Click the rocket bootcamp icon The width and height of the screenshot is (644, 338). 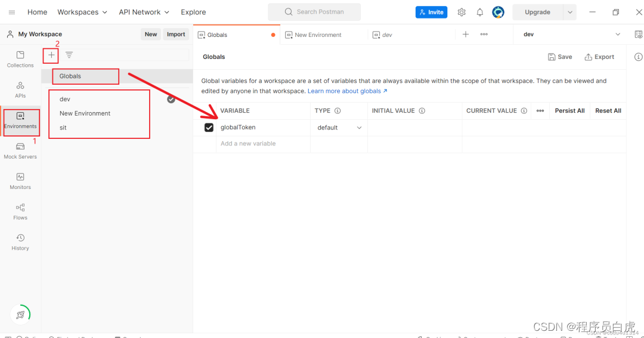point(20,315)
